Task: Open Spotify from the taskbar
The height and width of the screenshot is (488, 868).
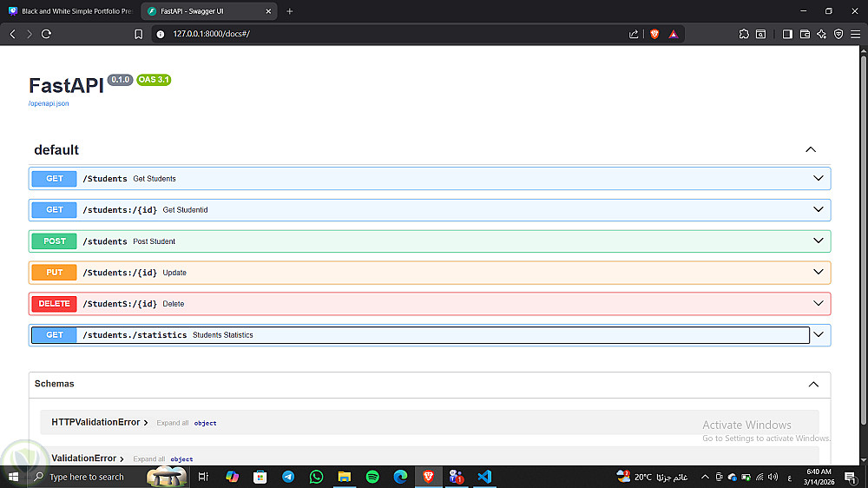Action: [372, 477]
